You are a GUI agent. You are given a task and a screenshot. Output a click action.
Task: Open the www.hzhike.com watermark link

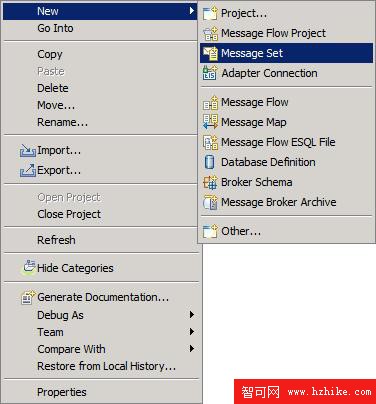pyautogui.click(x=330, y=392)
